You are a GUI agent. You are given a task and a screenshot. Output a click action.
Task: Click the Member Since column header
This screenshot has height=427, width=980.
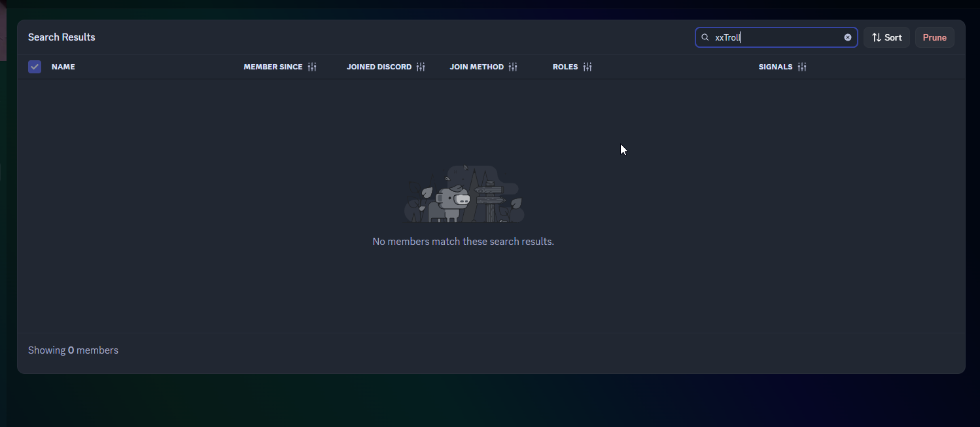pyautogui.click(x=273, y=67)
